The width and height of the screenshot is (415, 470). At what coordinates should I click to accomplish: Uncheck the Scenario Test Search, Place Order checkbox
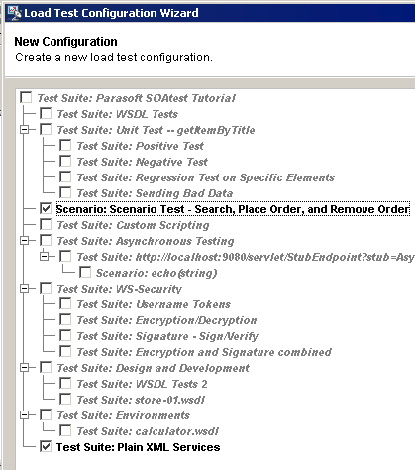point(46,209)
